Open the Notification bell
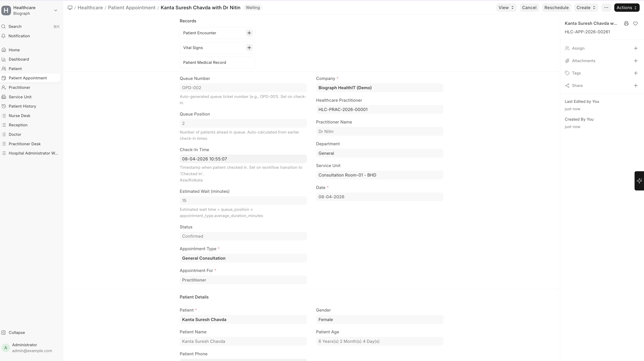 click(x=3, y=36)
